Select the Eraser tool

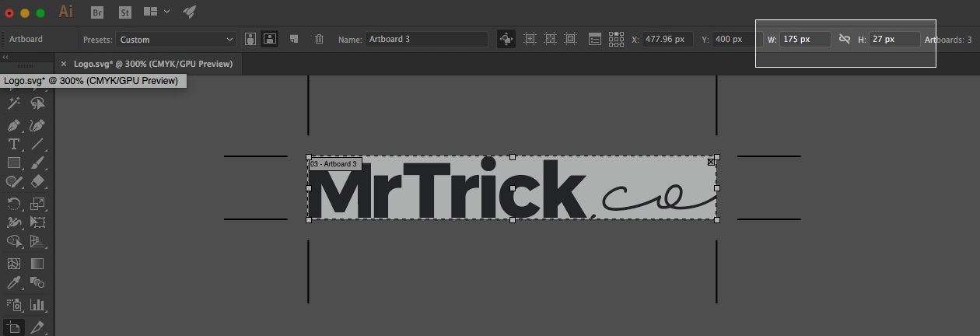coord(37,182)
